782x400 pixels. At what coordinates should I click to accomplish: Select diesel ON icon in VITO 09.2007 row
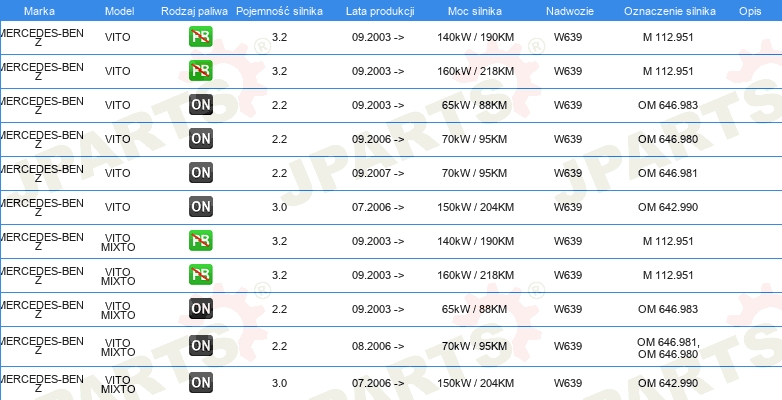click(x=200, y=173)
